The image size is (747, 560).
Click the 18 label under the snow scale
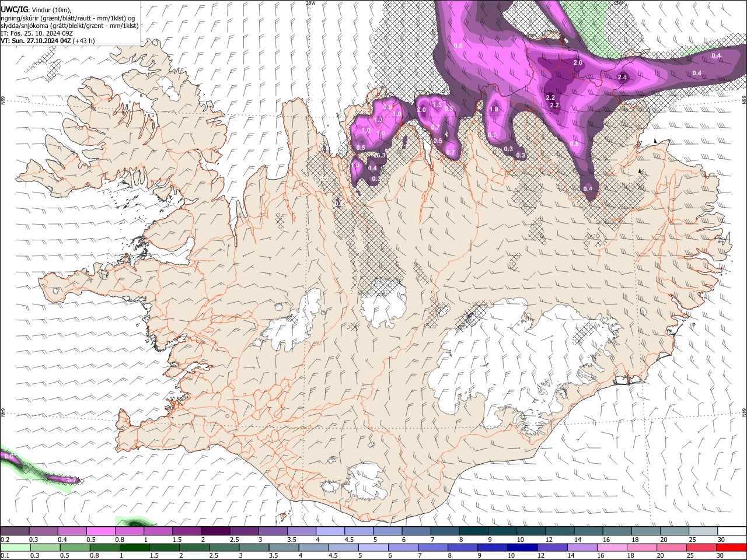[634, 540]
